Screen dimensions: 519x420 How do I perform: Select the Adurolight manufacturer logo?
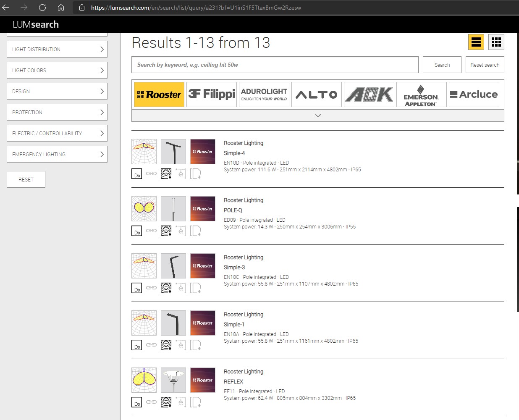264,94
